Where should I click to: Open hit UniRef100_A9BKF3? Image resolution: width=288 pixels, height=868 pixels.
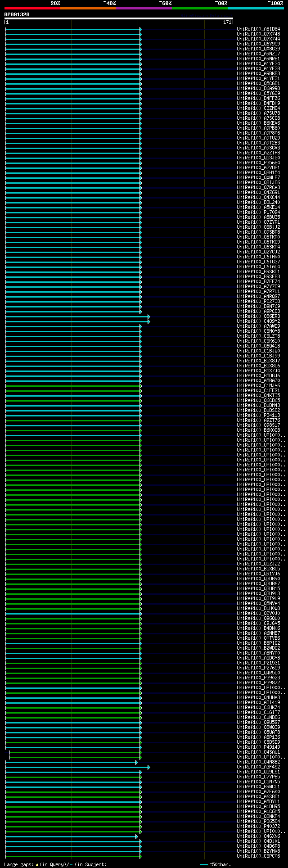point(258,73)
